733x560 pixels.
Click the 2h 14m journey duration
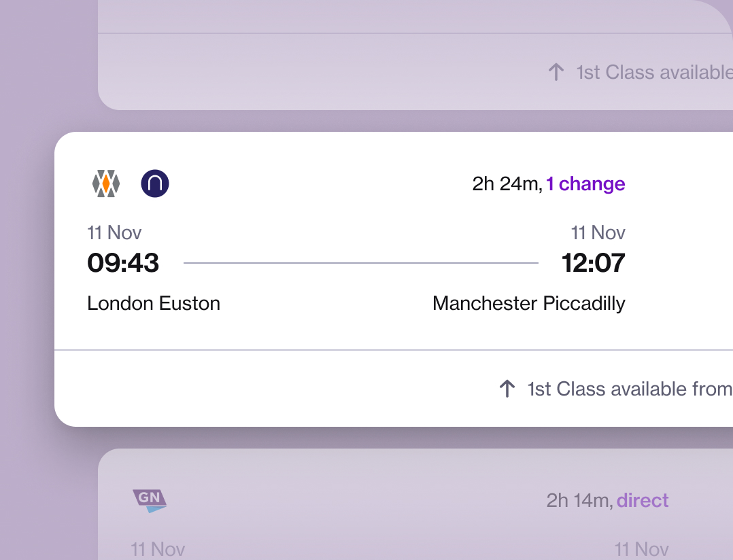(579, 501)
